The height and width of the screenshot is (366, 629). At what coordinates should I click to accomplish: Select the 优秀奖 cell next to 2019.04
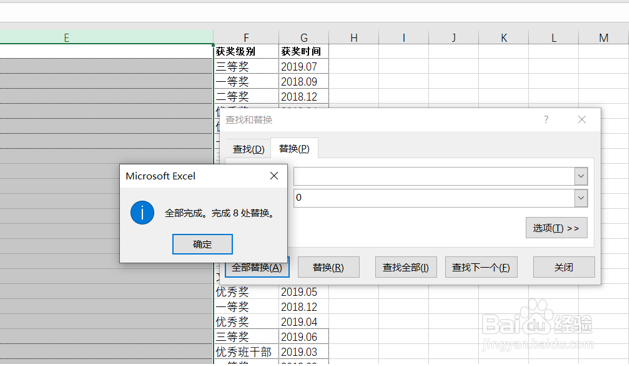click(246, 322)
